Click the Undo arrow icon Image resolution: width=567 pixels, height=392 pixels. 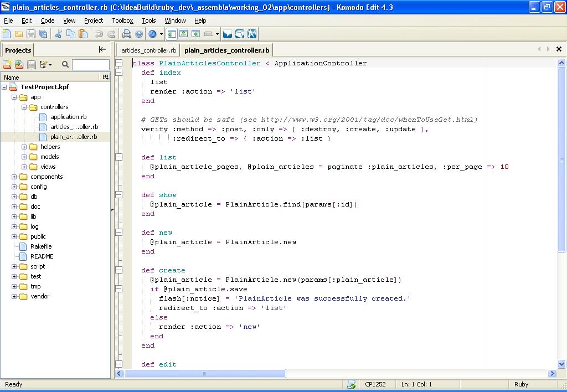pos(99,34)
